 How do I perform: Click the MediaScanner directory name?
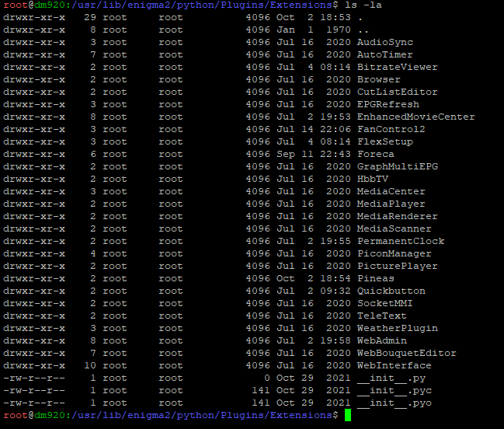(394, 228)
